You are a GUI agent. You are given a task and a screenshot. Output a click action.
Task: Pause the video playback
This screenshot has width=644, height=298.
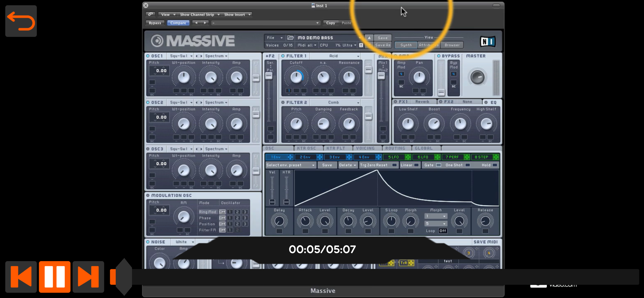point(54,277)
